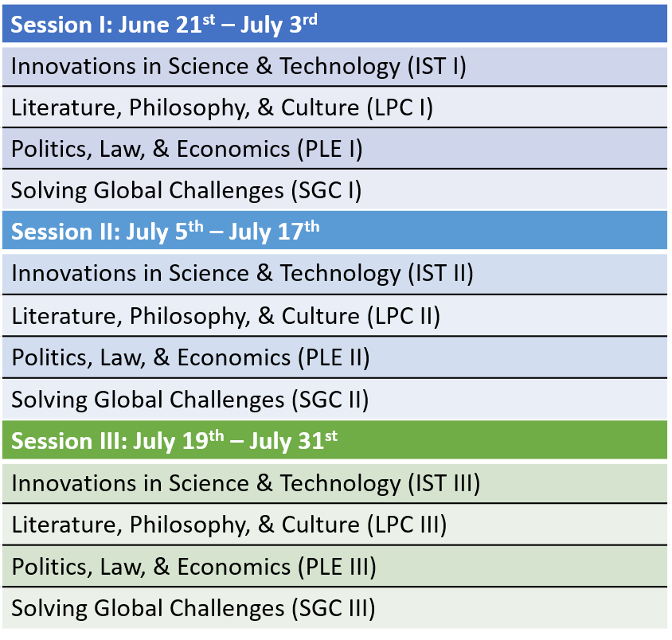Screen dimensions: 672x640
Task: Choose Politics, Law, & Economics (PLE II)
Action: tap(190, 357)
